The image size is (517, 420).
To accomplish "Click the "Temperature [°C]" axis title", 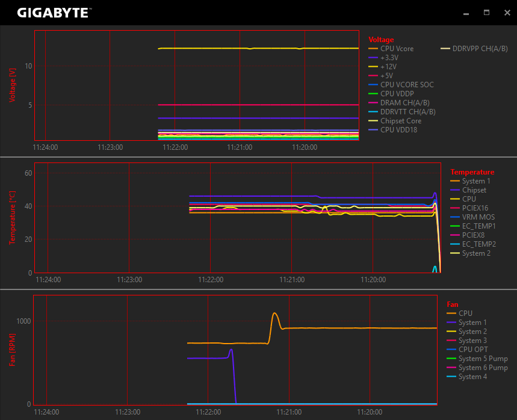I will click(12, 218).
